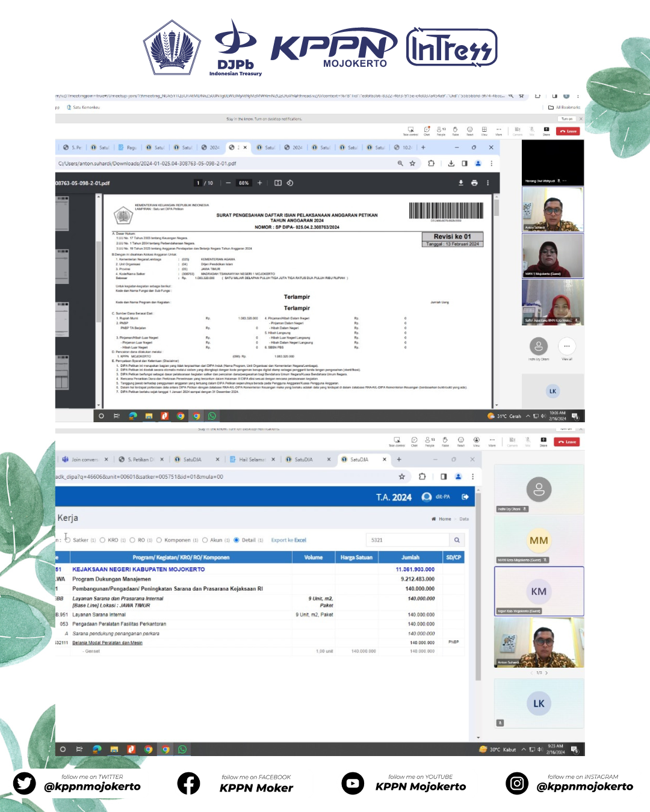Bookmark the SatuDJA page with star icon
The height and width of the screenshot is (812, 650).
coord(401,476)
